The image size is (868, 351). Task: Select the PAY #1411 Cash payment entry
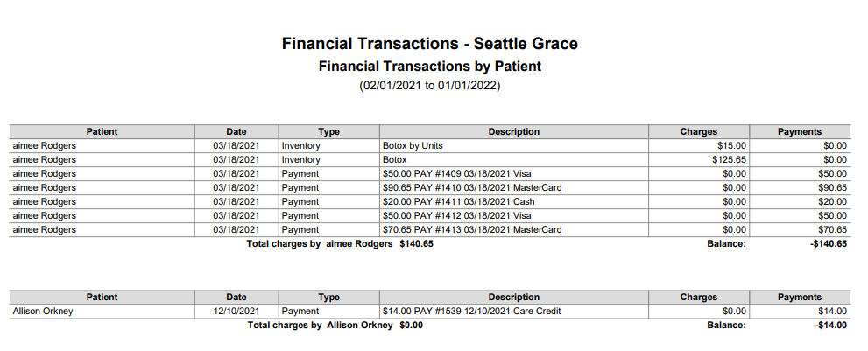point(429,201)
